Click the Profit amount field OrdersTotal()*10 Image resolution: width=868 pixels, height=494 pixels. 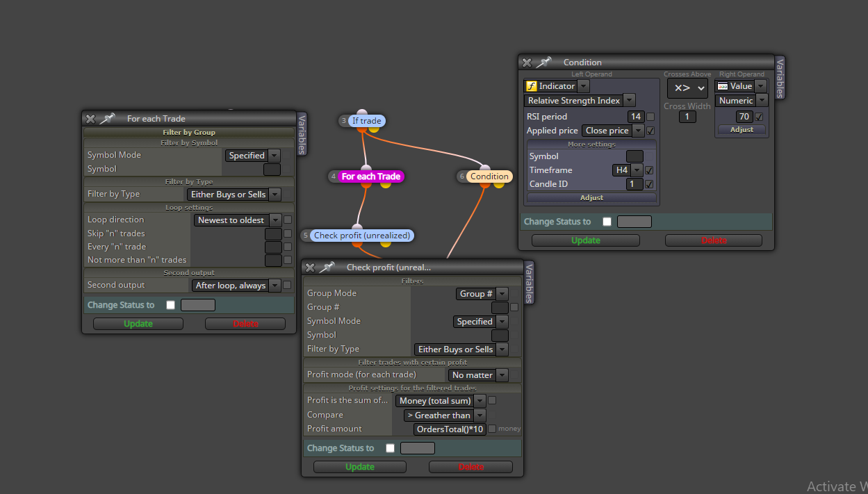(x=450, y=429)
